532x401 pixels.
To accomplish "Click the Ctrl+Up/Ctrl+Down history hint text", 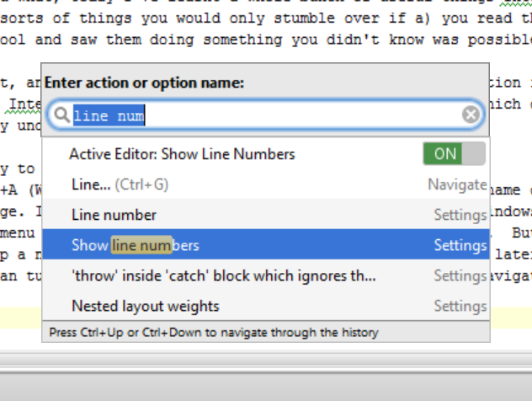I will (x=214, y=333).
